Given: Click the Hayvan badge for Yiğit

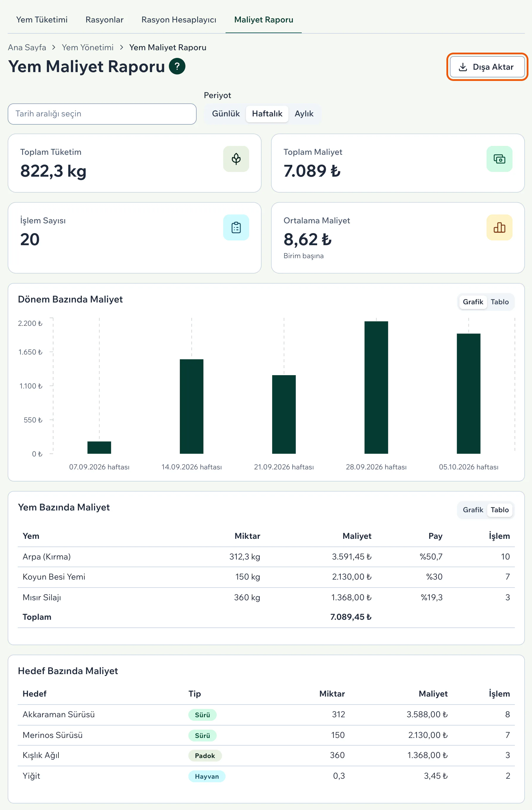Looking at the screenshot, I should (207, 776).
